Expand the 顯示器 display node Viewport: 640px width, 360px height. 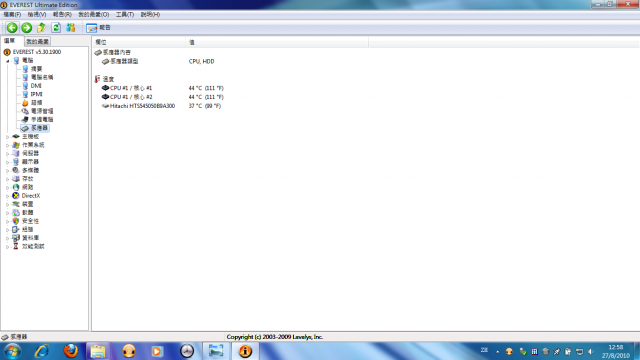coord(7,162)
